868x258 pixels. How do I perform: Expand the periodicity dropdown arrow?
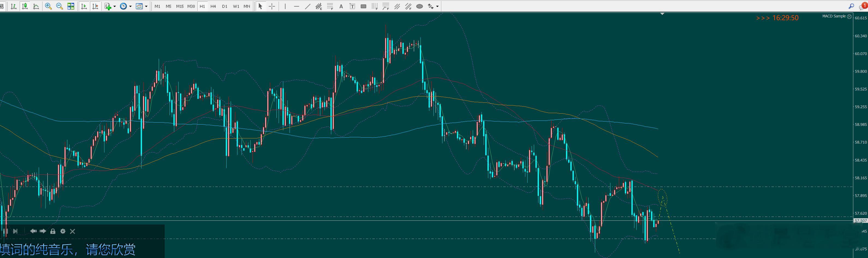130,6
